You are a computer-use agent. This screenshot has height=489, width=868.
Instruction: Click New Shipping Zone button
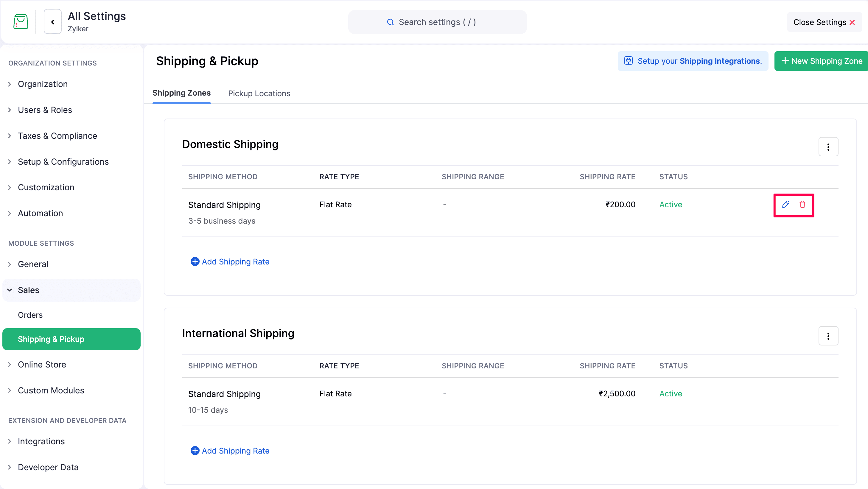(x=821, y=61)
